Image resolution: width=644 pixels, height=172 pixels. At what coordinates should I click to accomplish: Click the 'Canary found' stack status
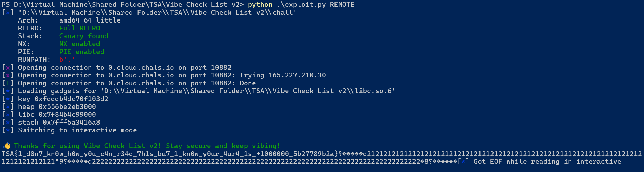point(83,36)
